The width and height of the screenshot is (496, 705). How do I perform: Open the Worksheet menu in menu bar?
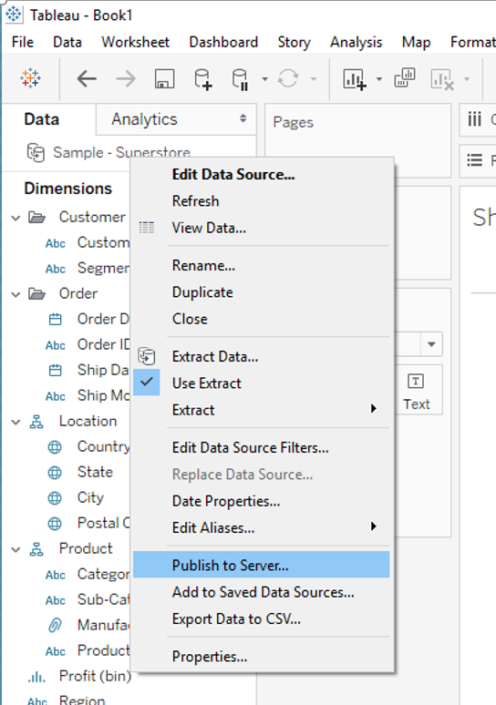click(x=135, y=42)
